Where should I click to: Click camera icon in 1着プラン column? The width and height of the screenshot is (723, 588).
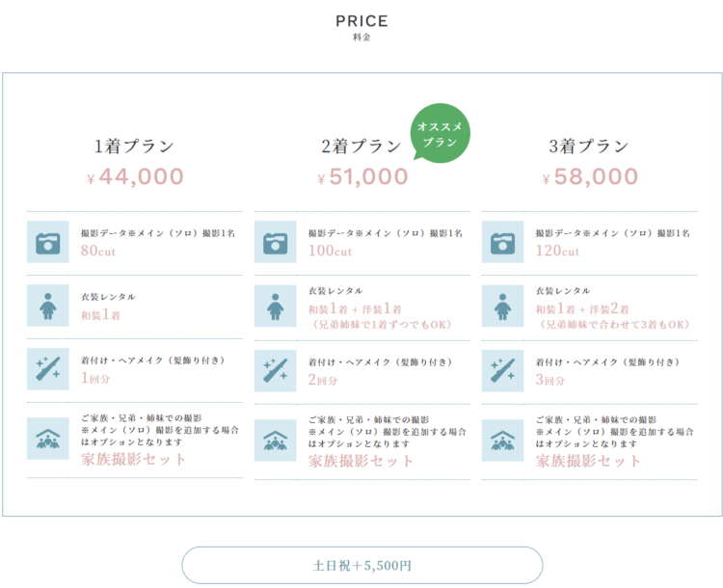click(48, 243)
